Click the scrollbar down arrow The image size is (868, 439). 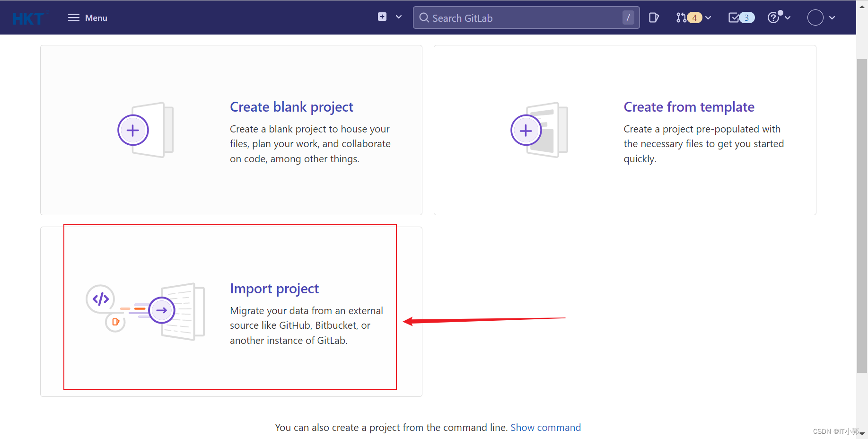[862, 433]
